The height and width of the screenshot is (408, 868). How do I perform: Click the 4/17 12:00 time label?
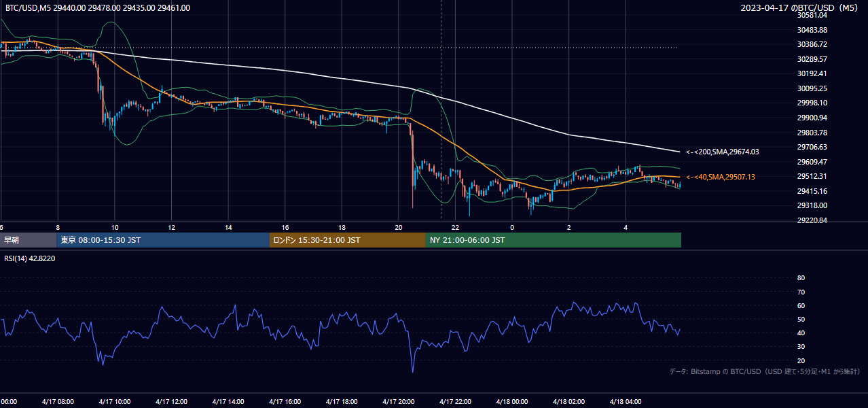tap(171, 402)
